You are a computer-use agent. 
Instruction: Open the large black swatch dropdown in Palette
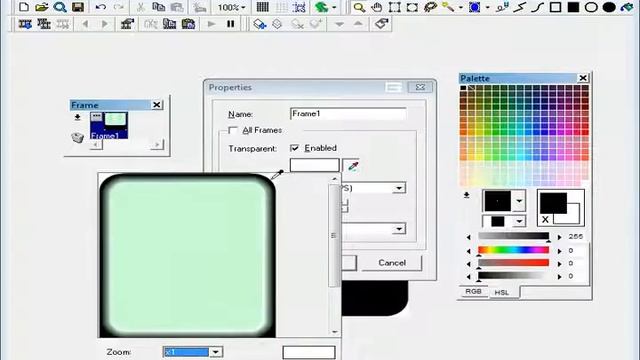click(x=519, y=201)
